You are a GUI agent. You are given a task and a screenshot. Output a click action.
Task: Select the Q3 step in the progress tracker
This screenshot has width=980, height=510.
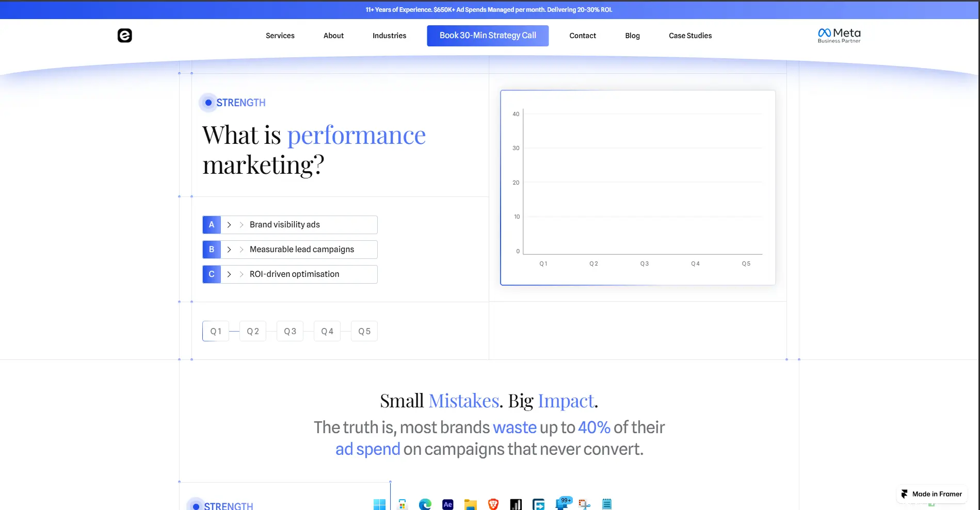(x=290, y=331)
